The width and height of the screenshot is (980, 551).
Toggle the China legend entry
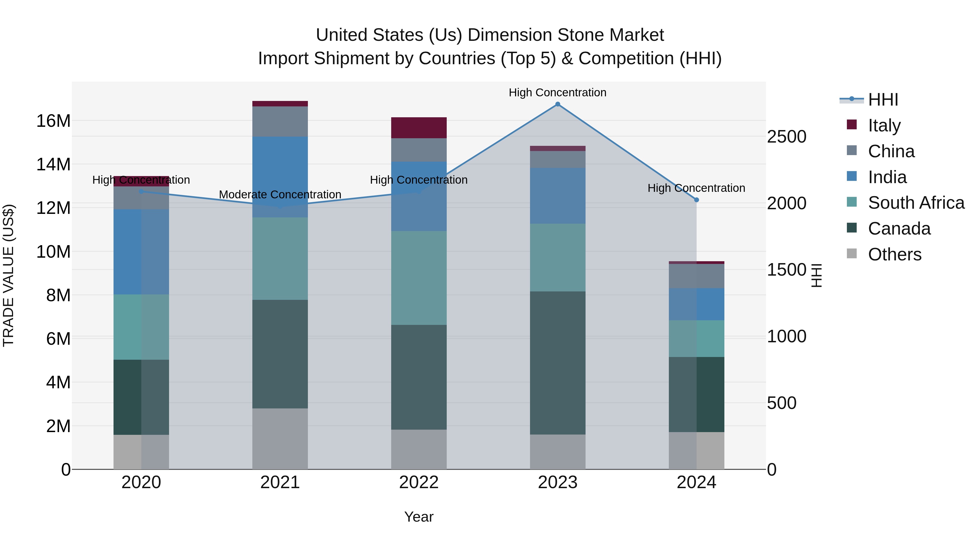(880, 151)
